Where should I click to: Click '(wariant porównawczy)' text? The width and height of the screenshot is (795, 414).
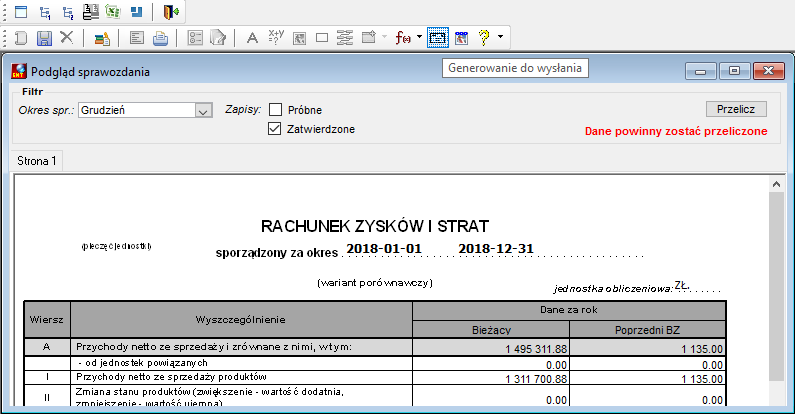tap(375, 283)
